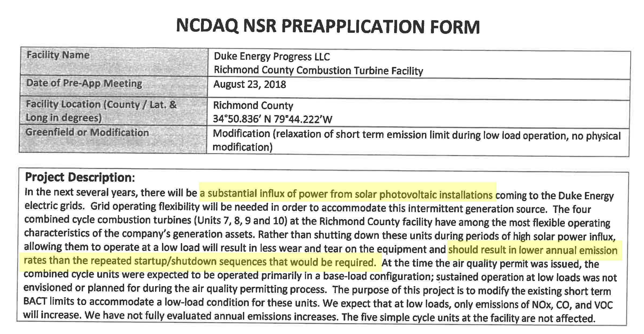Click the Greenfield or Modification label
644x334 pixels.
pos(87,133)
